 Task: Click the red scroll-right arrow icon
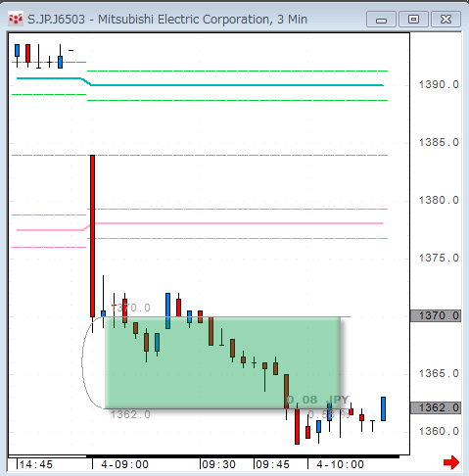click(x=451, y=462)
